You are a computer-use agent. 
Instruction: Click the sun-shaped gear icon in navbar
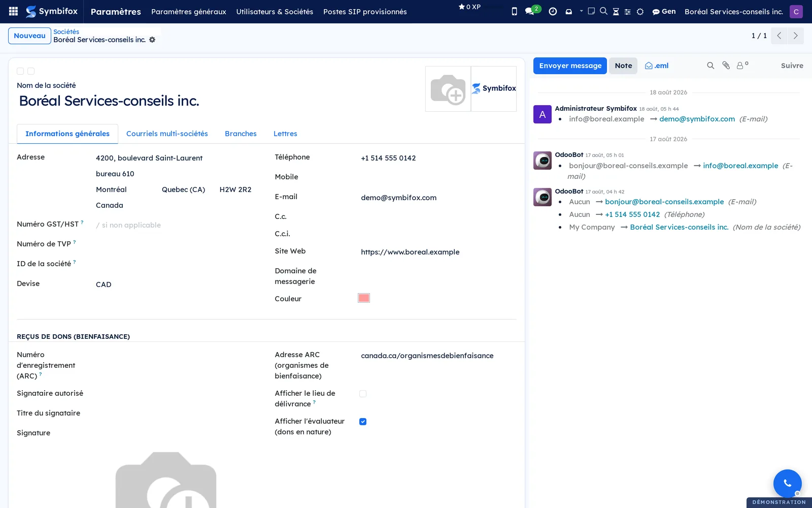(x=640, y=12)
